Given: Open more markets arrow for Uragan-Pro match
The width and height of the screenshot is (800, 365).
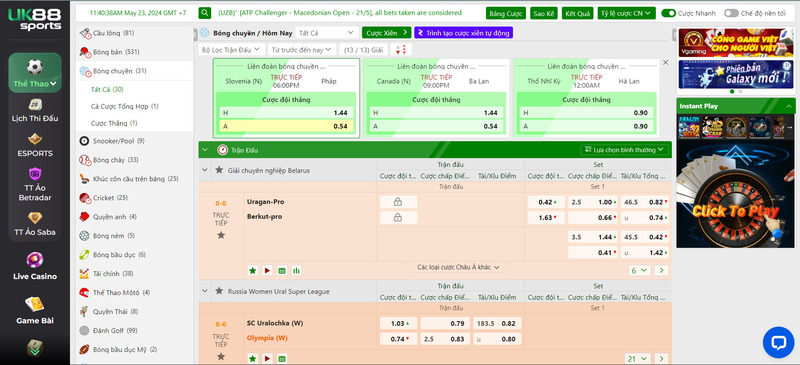Looking at the screenshot, I should tap(661, 271).
